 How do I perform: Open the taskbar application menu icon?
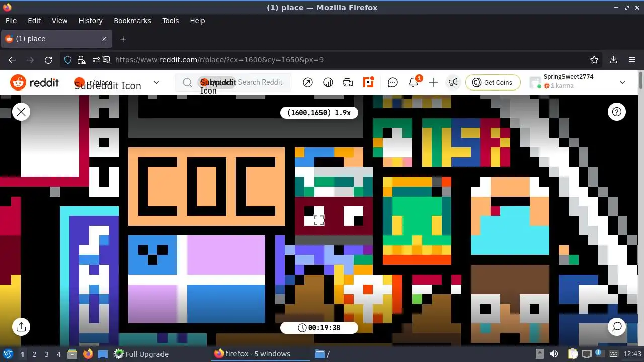coord(8,354)
